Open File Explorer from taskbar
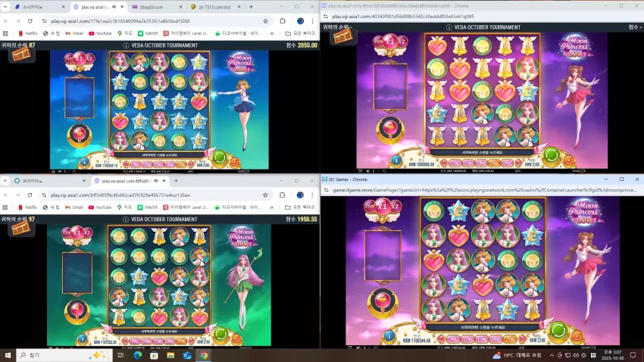644x362 pixels. [x=170, y=355]
